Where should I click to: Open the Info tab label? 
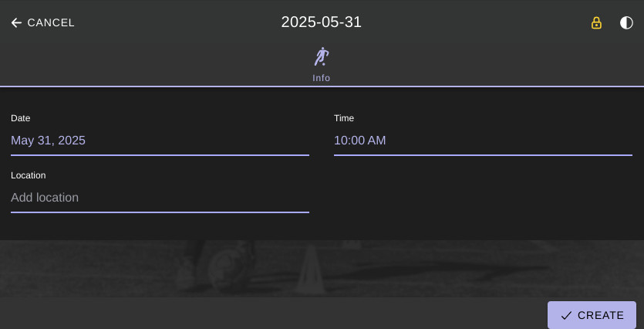pos(321,78)
